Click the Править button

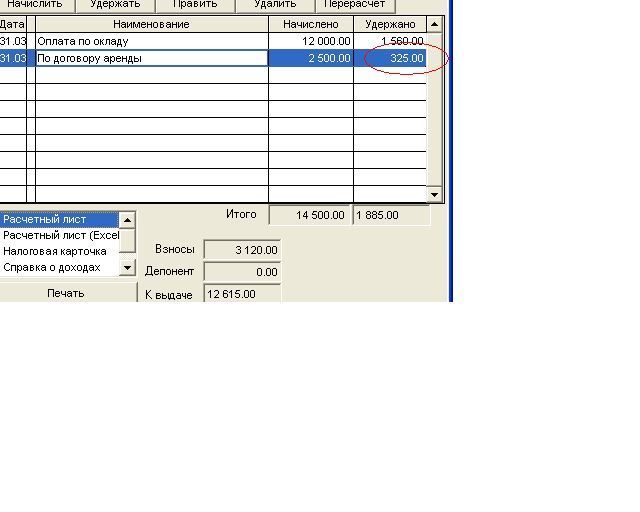click(194, 5)
